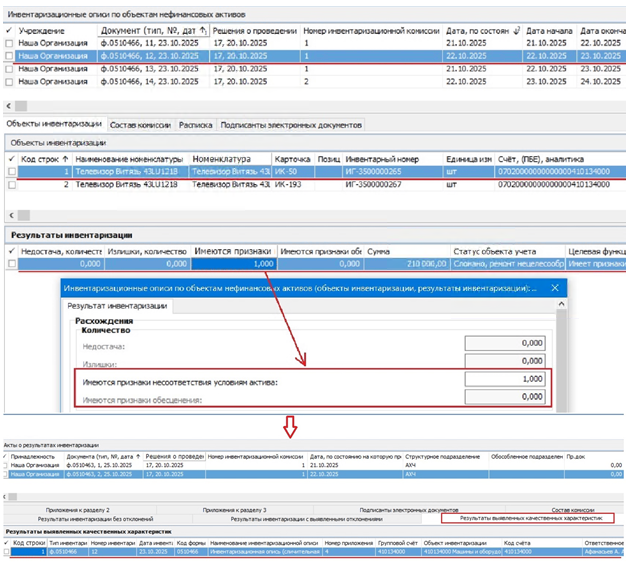Viewport: 636px width, 572px height.
Task: Sort by Решения о проведении column header
Action: pyautogui.click(x=240, y=31)
